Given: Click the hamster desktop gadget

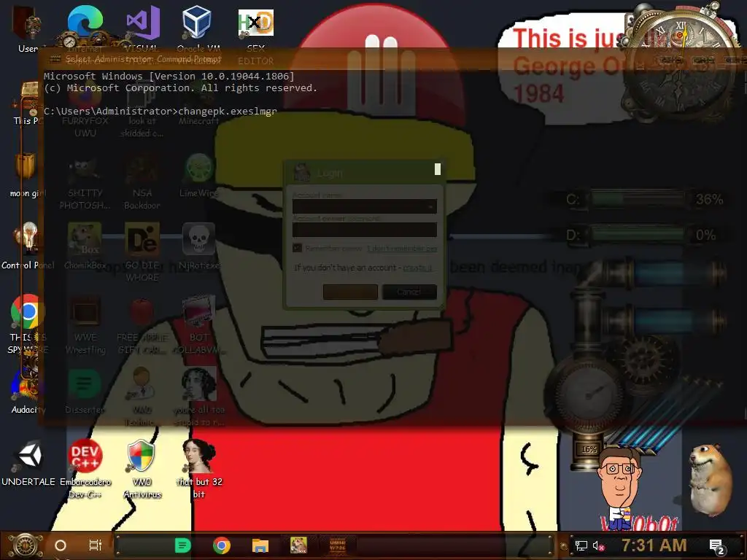Looking at the screenshot, I should [x=711, y=479].
